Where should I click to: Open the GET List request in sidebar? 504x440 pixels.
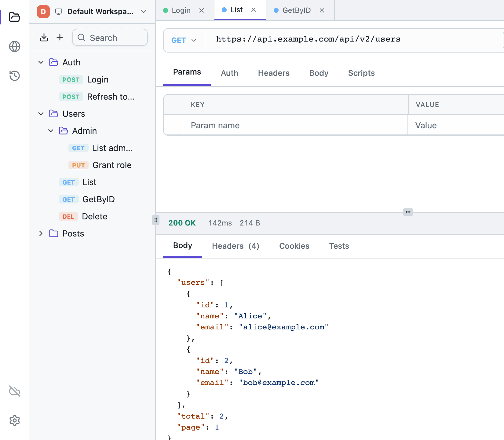92,182
